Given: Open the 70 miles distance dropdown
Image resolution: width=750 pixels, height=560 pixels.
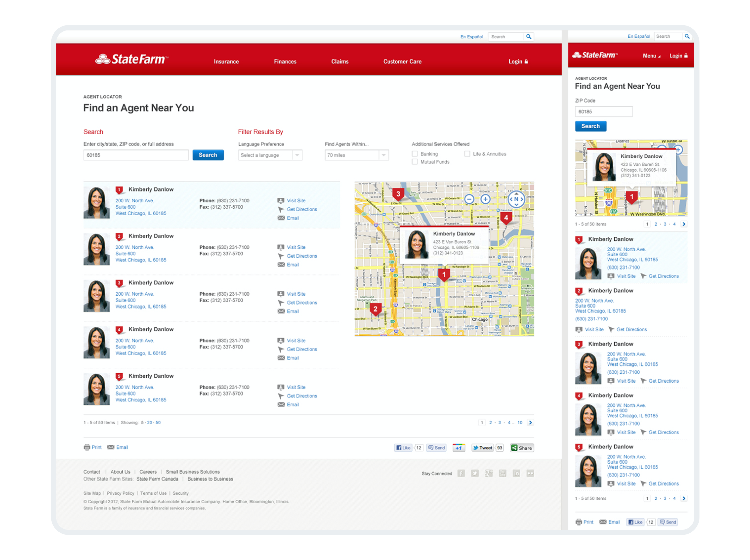Looking at the screenshot, I should pyautogui.click(x=357, y=155).
